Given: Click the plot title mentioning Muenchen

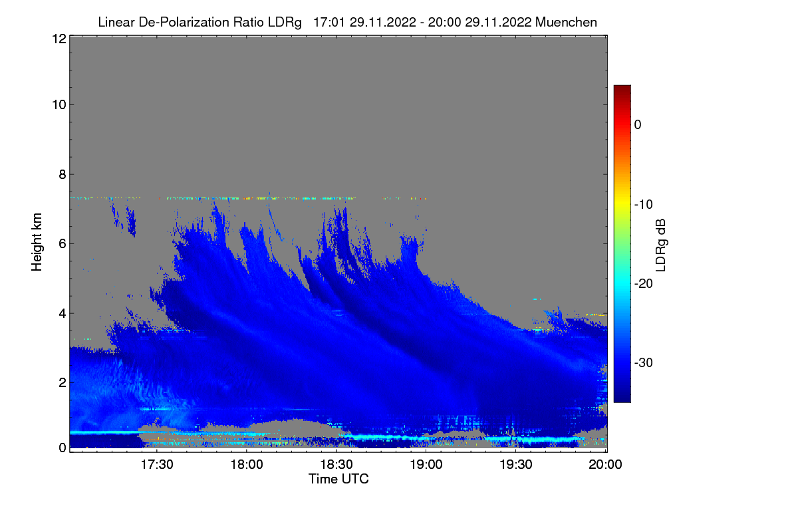Looking at the screenshot, I should 347,22.
